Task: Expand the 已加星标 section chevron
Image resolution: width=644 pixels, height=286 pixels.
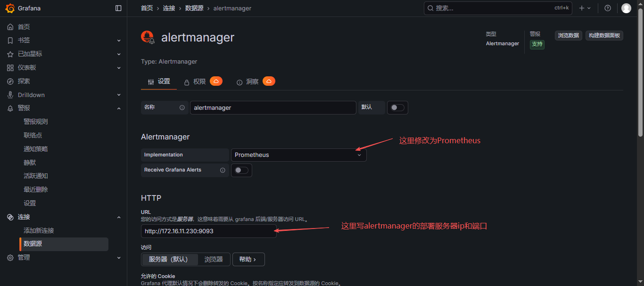Action: coord(119,54)
